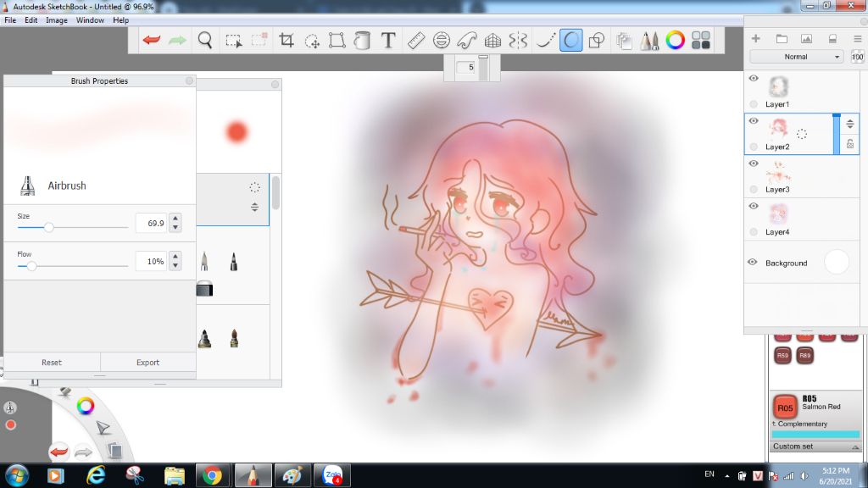
Task: Open the Copic Color Library icon
Action: [701, 40]
